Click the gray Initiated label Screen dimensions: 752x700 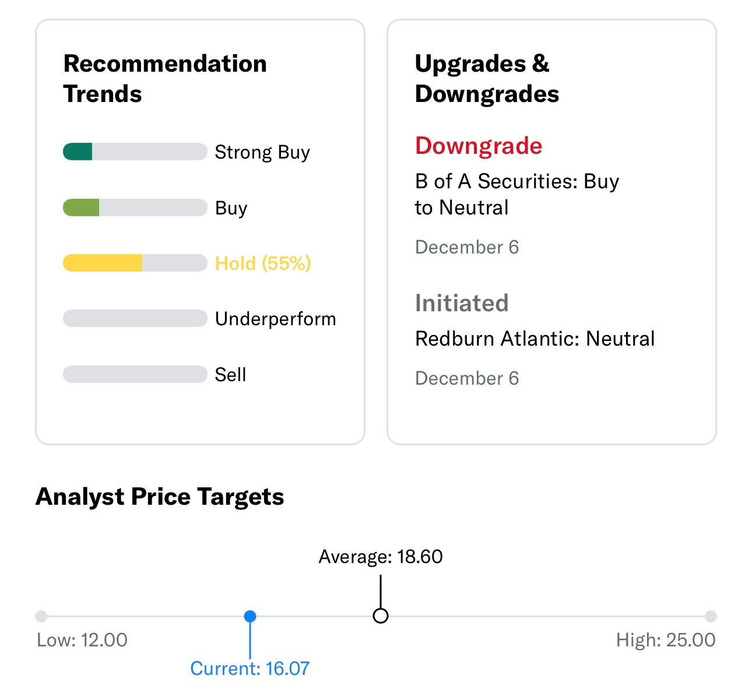[x=462, y=303]
